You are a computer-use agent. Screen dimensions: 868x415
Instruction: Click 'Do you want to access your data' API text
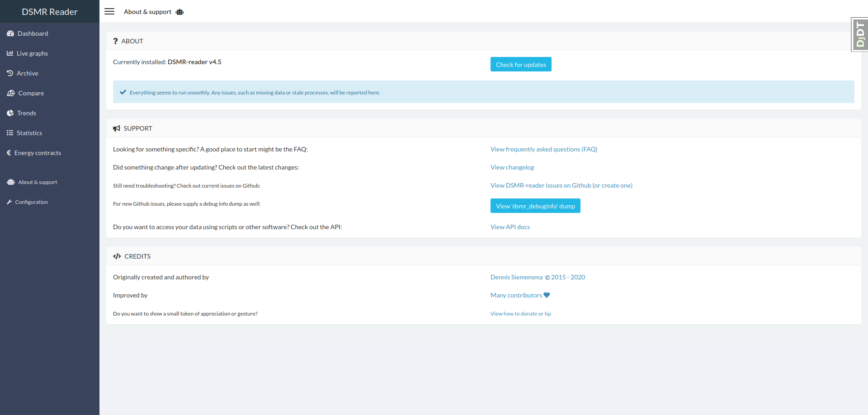pyautogui.click(x=227, y=227)
